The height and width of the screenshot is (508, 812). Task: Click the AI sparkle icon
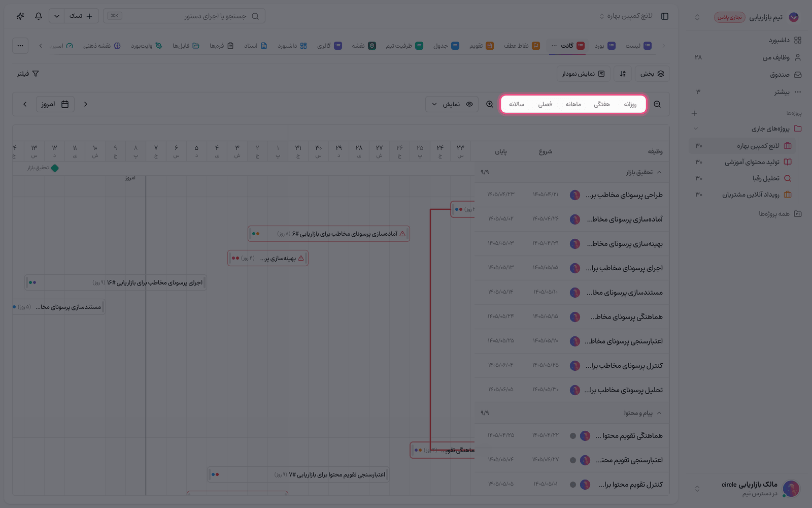point(20,16)
